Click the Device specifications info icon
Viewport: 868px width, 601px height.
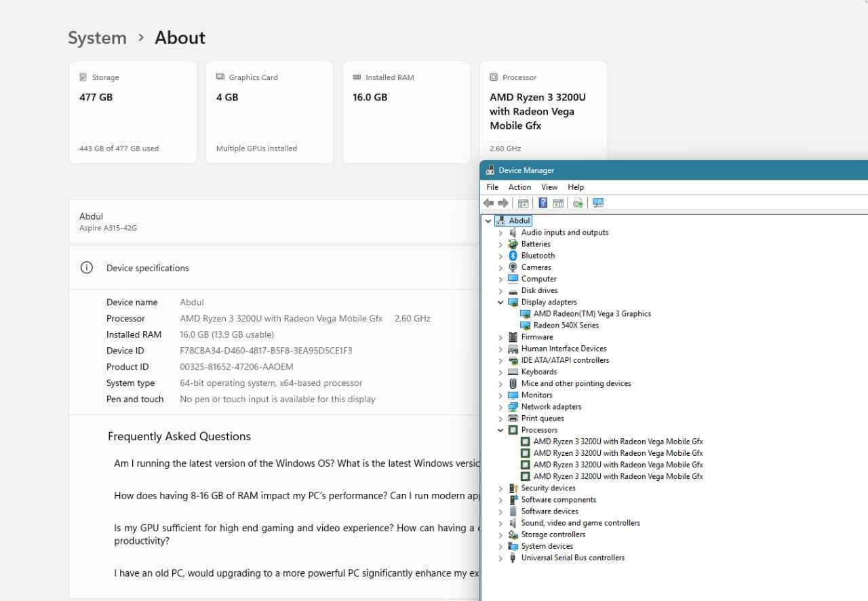87,268
